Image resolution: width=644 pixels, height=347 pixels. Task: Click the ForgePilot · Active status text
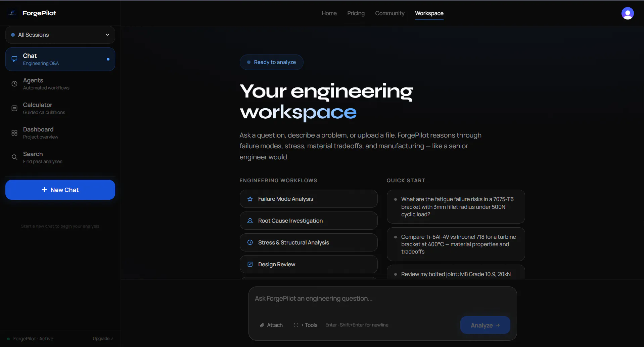(x=33, y=339)
